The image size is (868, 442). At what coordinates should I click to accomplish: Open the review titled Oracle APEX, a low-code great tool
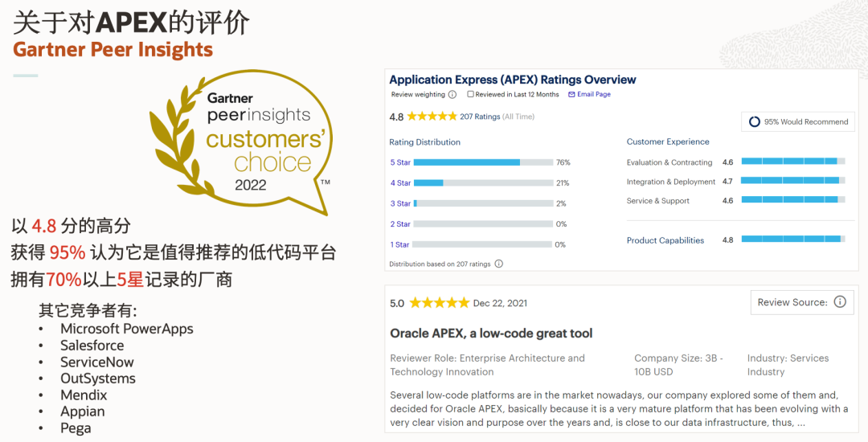pos(492,334)
